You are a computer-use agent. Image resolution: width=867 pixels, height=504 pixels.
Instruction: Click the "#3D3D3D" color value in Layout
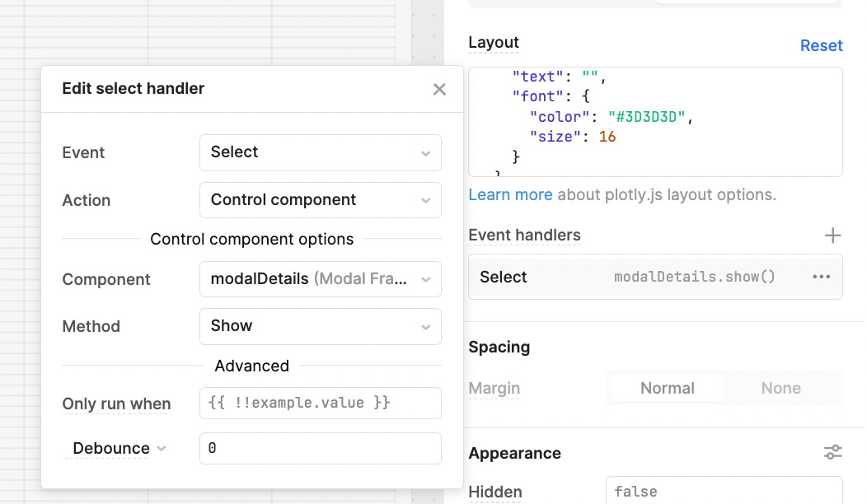(x=646, y=117)
